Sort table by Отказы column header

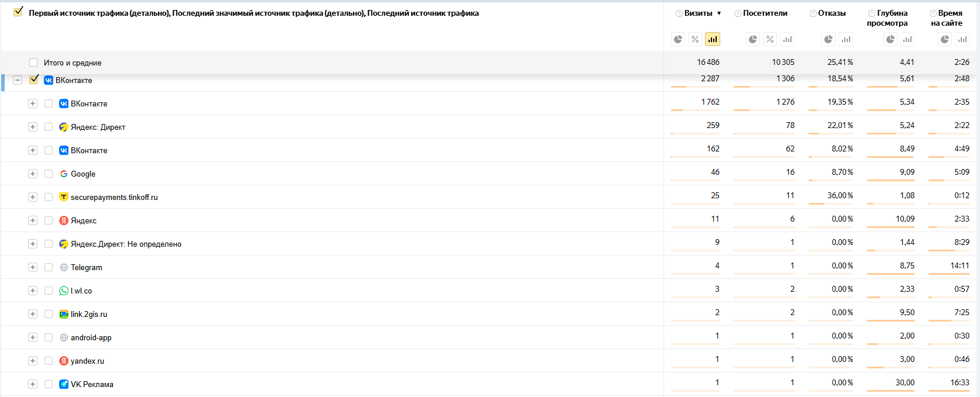[x=832, y=13]
